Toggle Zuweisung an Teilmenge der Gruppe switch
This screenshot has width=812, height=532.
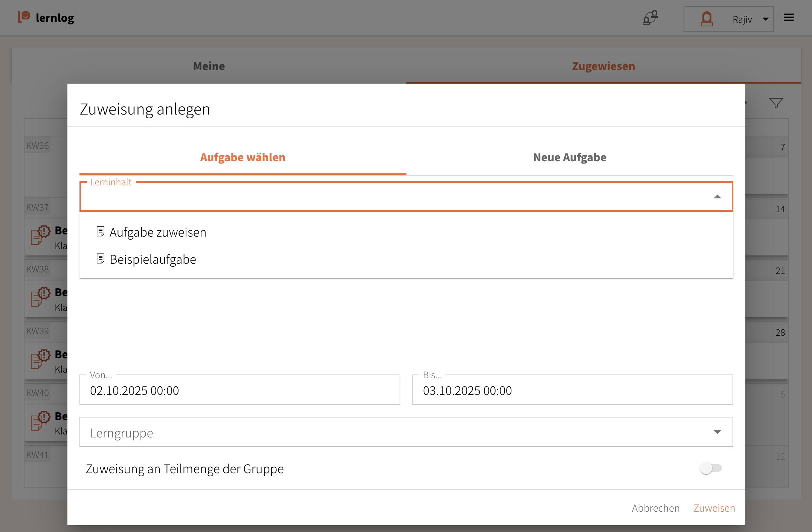710,468
